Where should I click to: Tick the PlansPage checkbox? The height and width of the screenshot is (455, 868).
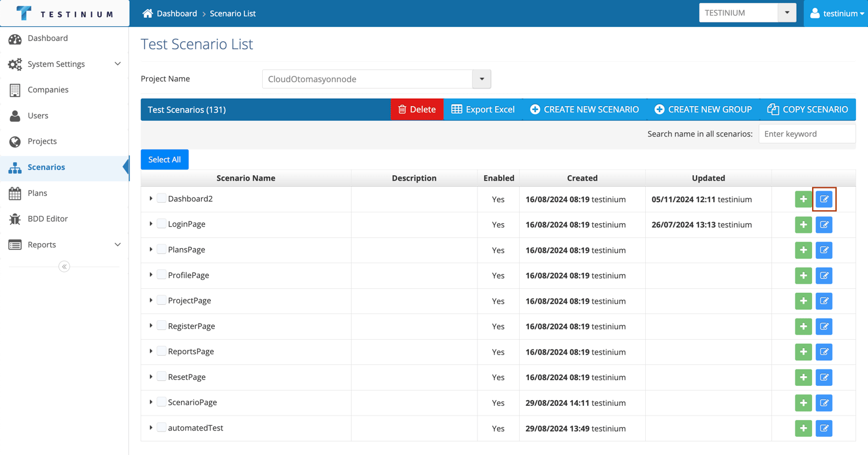[x=162, y=249]
